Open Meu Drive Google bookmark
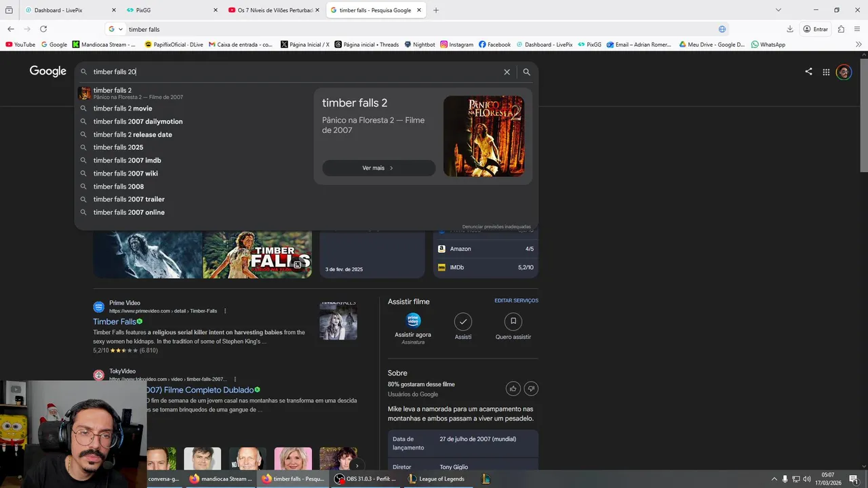The width and height of the screenshot is (868, 488). click(x=712, y=45)
